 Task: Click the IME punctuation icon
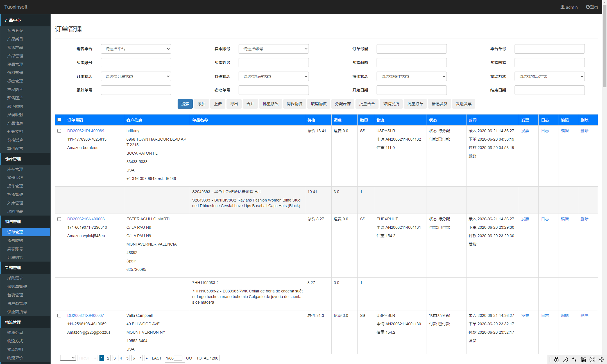pyautogui.click(x=574, y=360)
